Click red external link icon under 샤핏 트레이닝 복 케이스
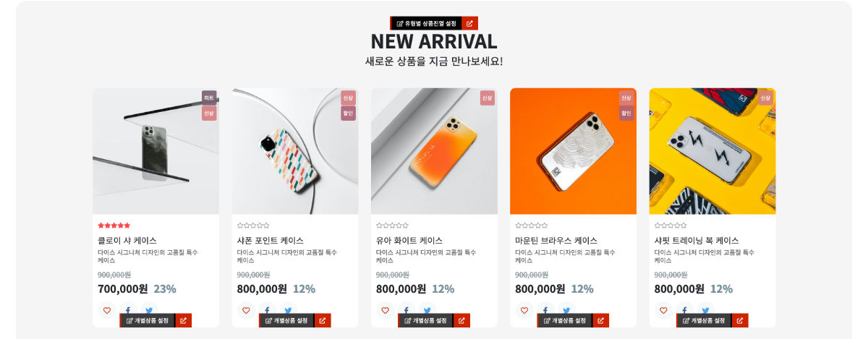Image resolution: width=868 pixels, height=339 pixels. pyautogui.click(x=740, y=320)
